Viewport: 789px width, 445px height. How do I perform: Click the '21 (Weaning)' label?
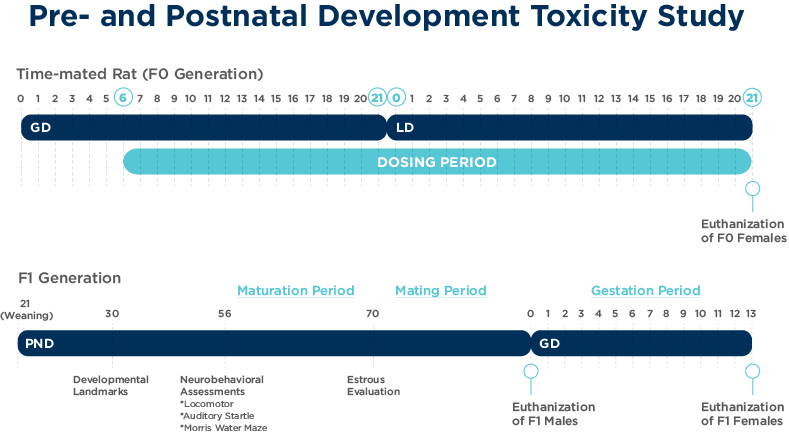point(27,310)
